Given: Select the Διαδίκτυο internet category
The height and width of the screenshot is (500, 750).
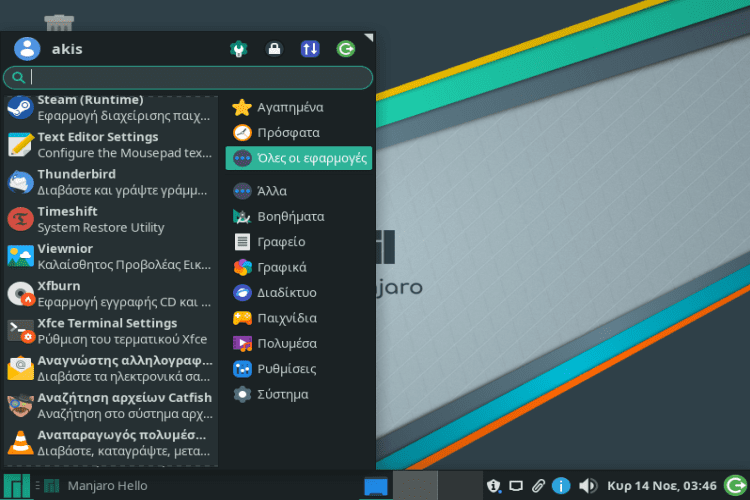Looking at the screenshot, I should coord(299,292).
